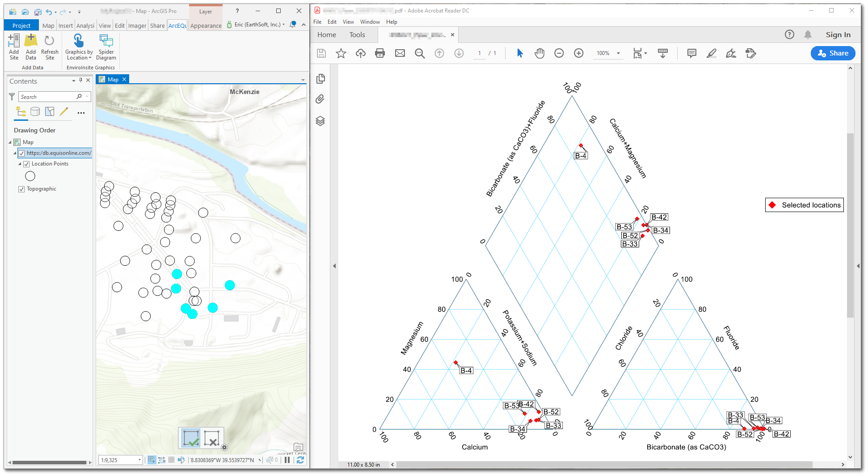Select the Acrobat hand pan tool

pos(539,54)
